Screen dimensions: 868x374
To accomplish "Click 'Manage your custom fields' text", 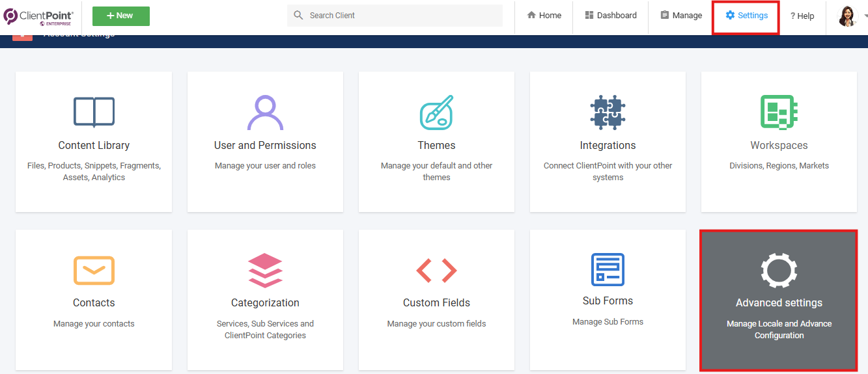I will [436, 324].
